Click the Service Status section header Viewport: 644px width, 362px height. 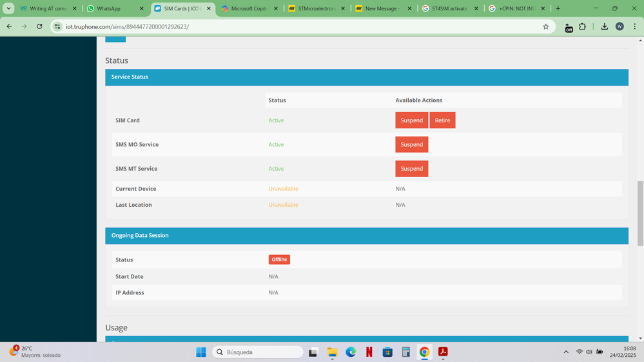366,77
